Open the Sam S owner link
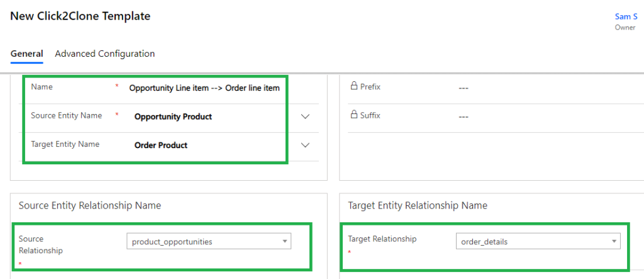The image size is (644, 279). point(626,17)
